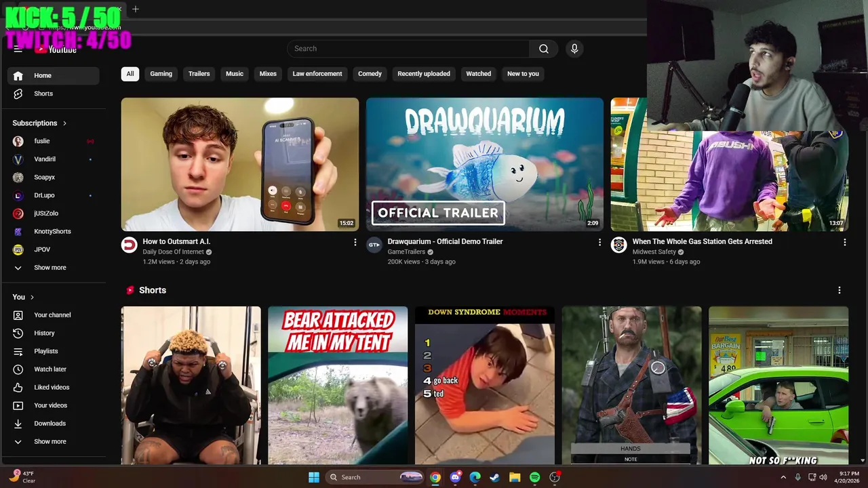This screenshot has width=868, height=488.
Task: Click GameTrailers channel avatar
Action: (x=374, y=245)
